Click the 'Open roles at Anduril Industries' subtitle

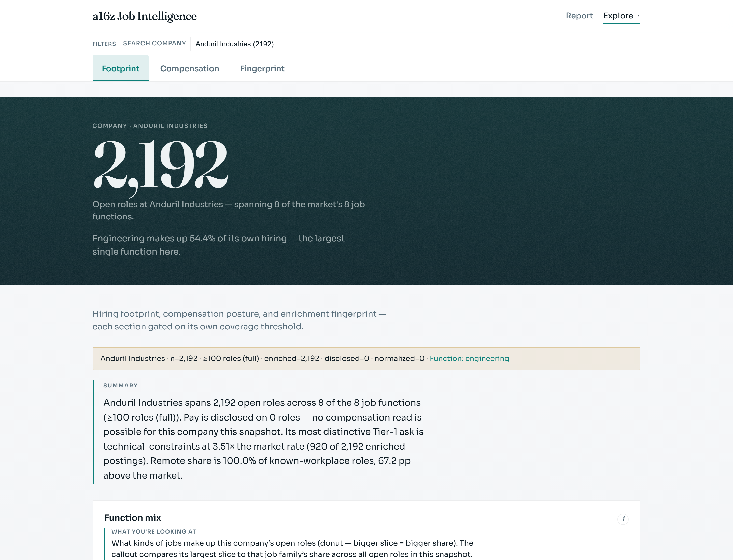pyautogui.click(x=228, y=210)
